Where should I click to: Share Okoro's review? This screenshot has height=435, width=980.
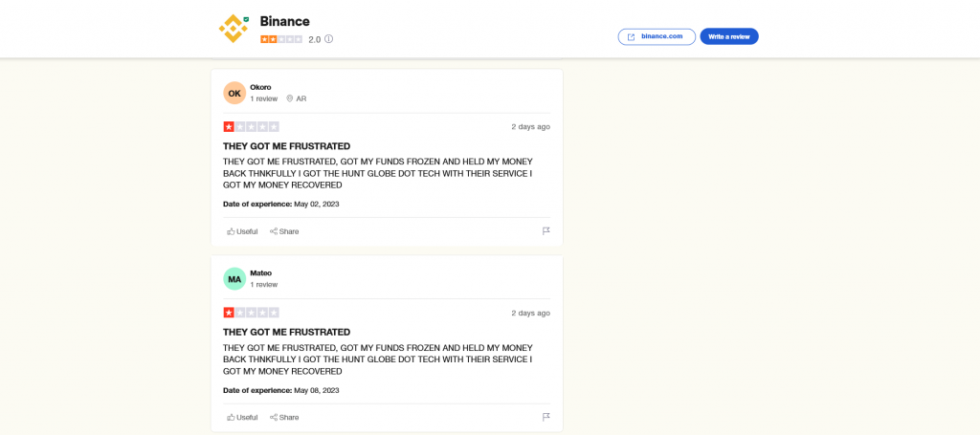tap(284, 231)
